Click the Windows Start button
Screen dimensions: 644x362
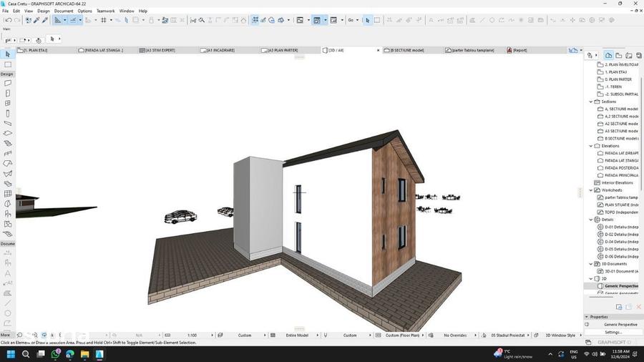11,354
